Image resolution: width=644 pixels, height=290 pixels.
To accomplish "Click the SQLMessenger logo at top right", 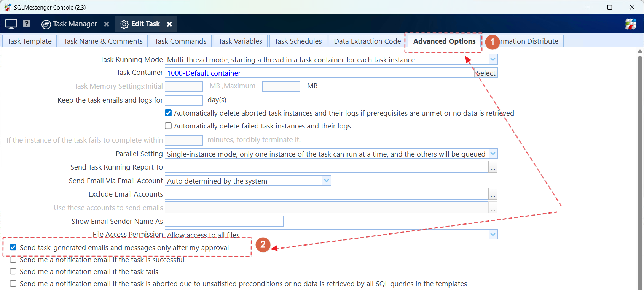I will click(631, 24).
